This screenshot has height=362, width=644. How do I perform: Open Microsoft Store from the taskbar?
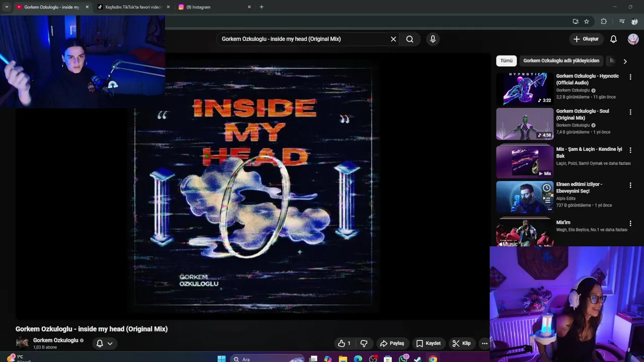click(x=387, y=359)
